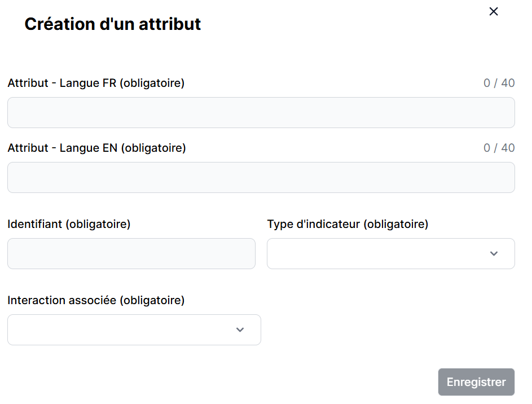Dismiss the form using the X icon
532x404 pixels.
coord(494,11)
